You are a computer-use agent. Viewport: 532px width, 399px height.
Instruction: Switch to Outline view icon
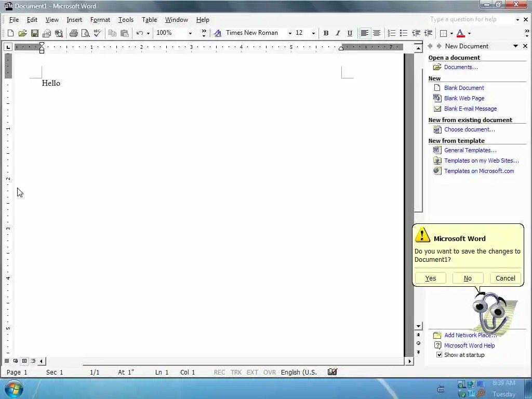33,361
